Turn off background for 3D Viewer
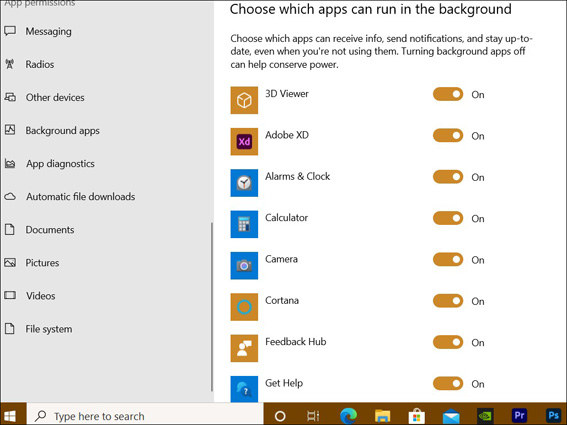The width and height of the screenshot is (567, 425). 448,94
